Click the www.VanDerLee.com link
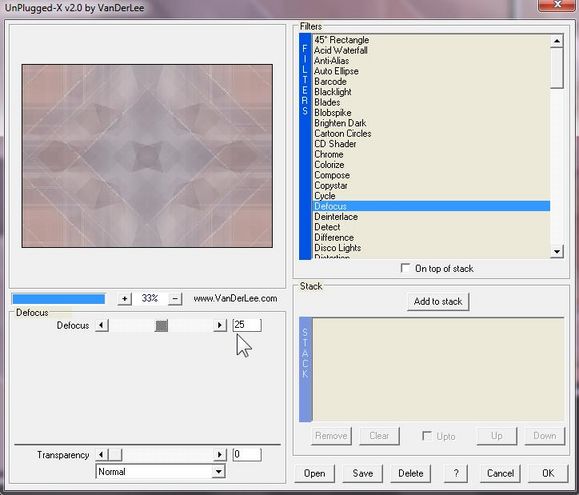 pyautogui.click(x=235, y=298)
